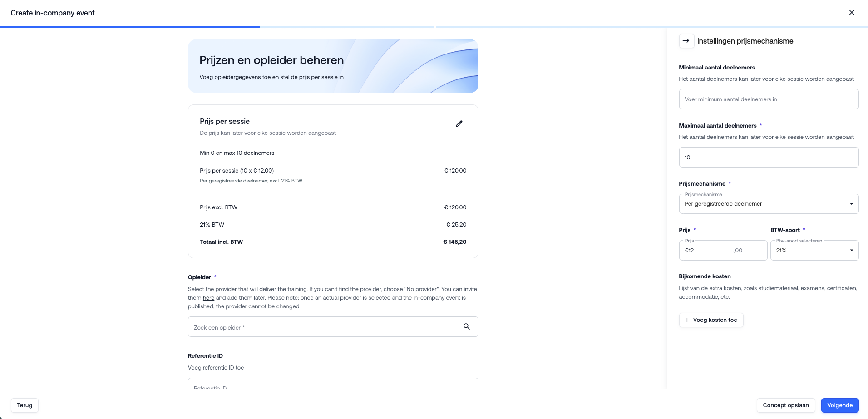Click the search magnifier in Zoek een opleider
The width and height of the screenshot is (868, 419).
tap(467, 326)
